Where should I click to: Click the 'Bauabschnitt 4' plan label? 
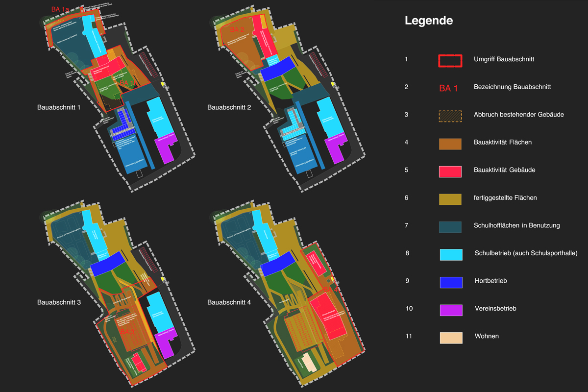click(229, 302)
